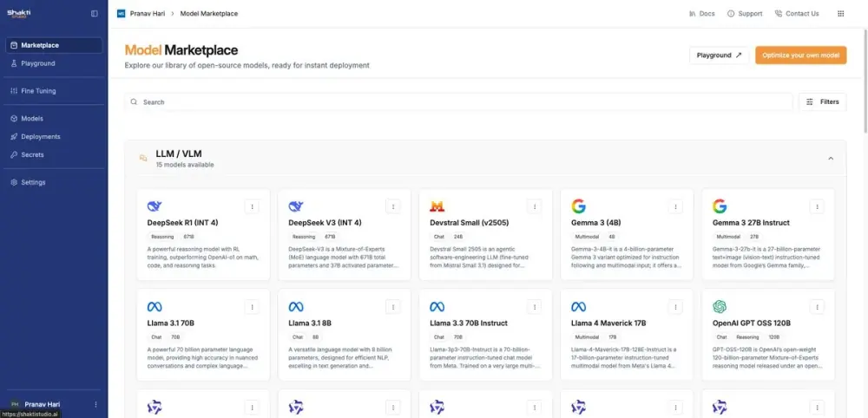Open Secrets in sidebar
The width and height of the screenshot is (868, 418).
coord(54,155)
